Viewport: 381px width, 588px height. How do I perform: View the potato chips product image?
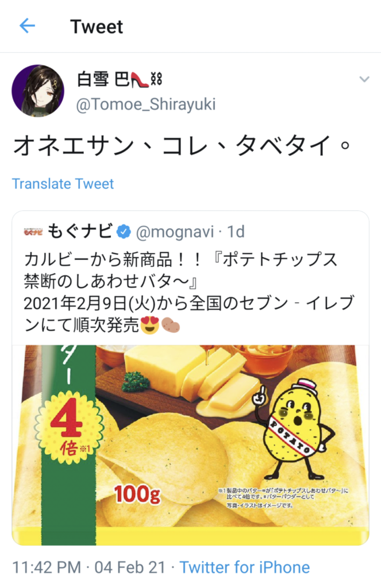click(x=190, y=445)
